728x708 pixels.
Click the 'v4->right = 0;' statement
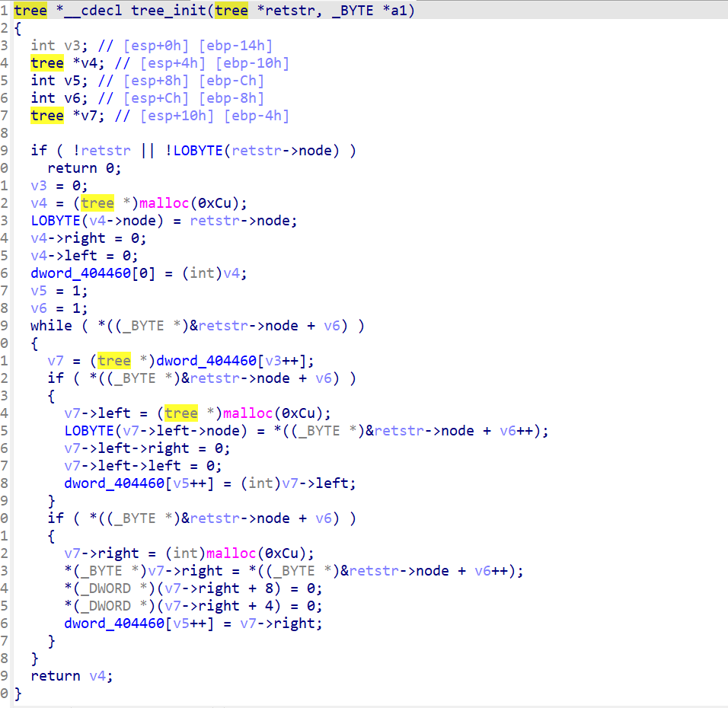pyautogui.click(x=88, y=238)
